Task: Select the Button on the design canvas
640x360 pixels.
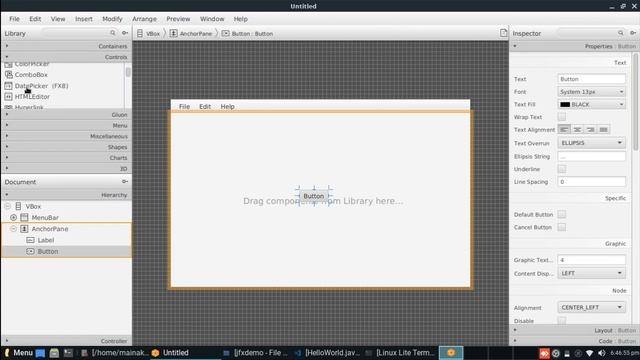Action: tap(313, 196)
